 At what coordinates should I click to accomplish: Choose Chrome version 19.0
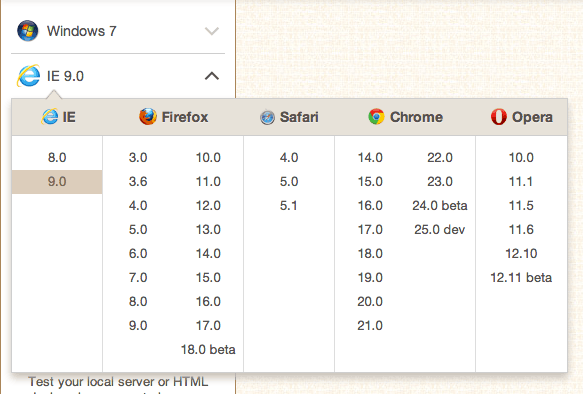370,278
